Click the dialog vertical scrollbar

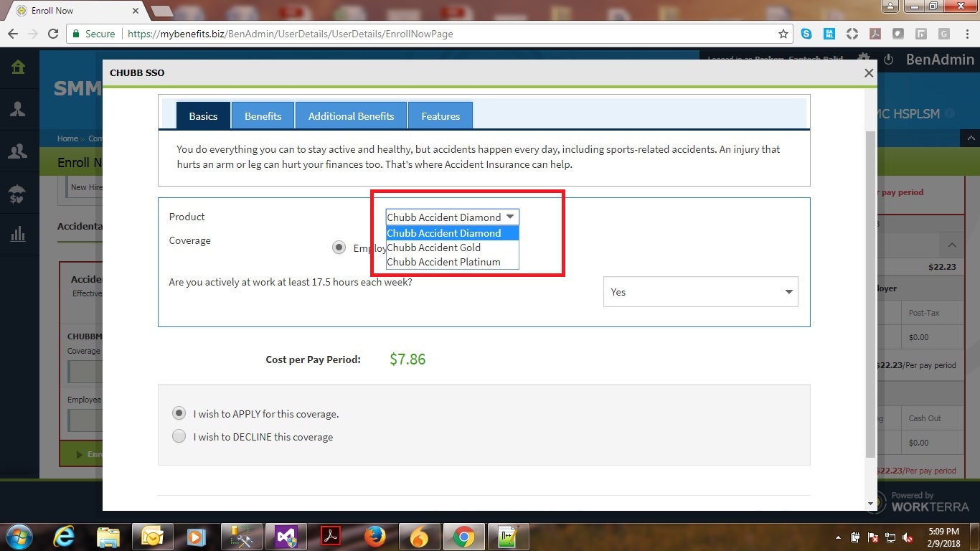[871, 294]
